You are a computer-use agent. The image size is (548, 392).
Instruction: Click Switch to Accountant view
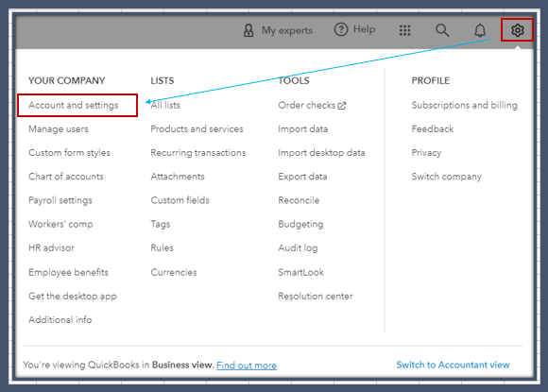(453, 365)
